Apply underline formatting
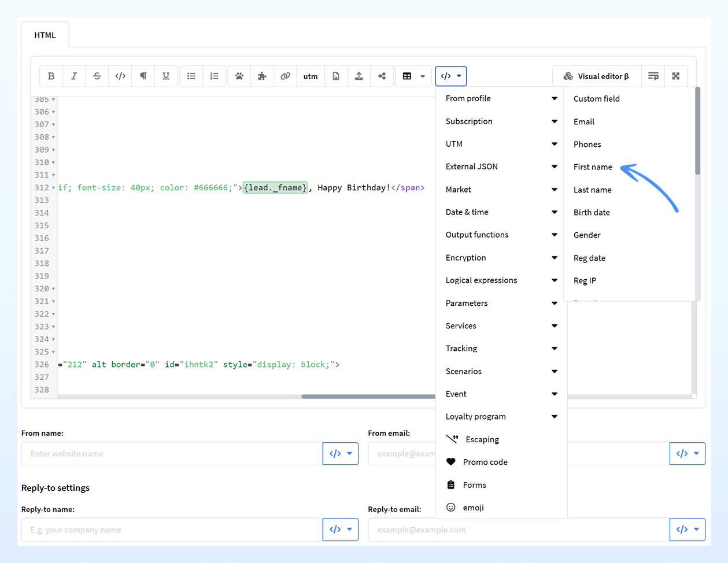This screenshot has width=728, height=563. [x=166, y=76]
